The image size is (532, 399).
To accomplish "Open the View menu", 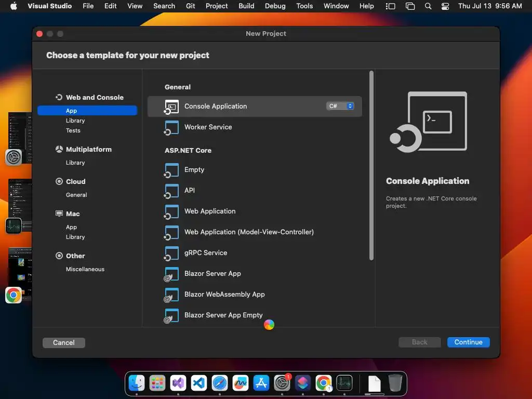I will coord(135,6).
